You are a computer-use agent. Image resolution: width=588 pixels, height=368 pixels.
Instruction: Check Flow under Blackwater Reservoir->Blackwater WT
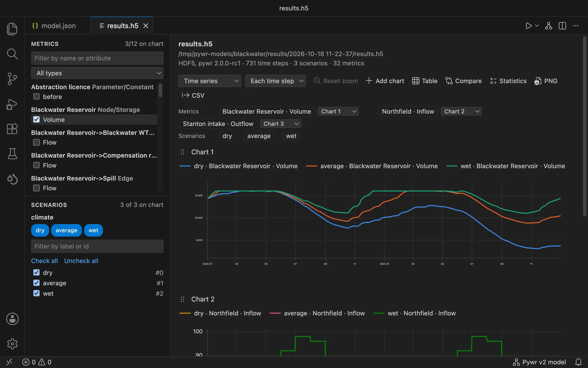pyautogui.click(x=37, y=142)
